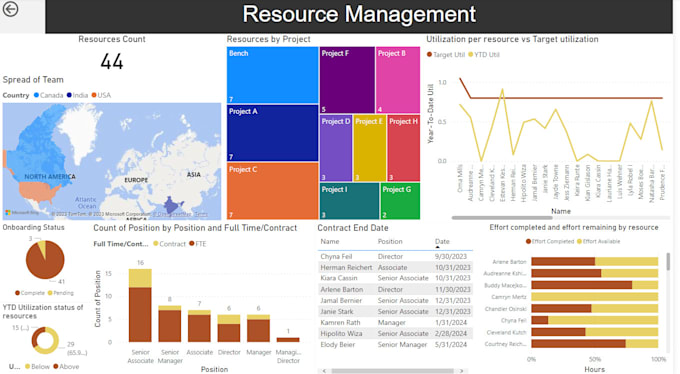Select the Senior Associate stacked bar
Viewport: 680px width, 374px height.
pos(140,305)
